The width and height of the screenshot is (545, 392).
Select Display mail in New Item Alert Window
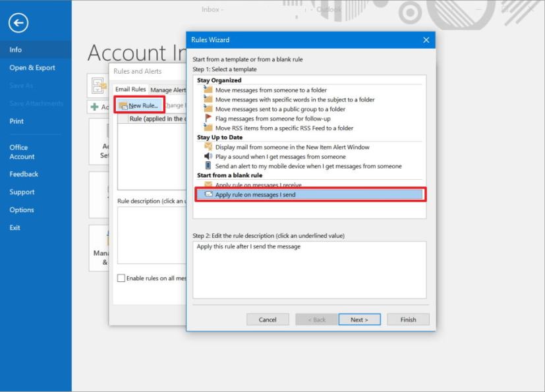292,147
